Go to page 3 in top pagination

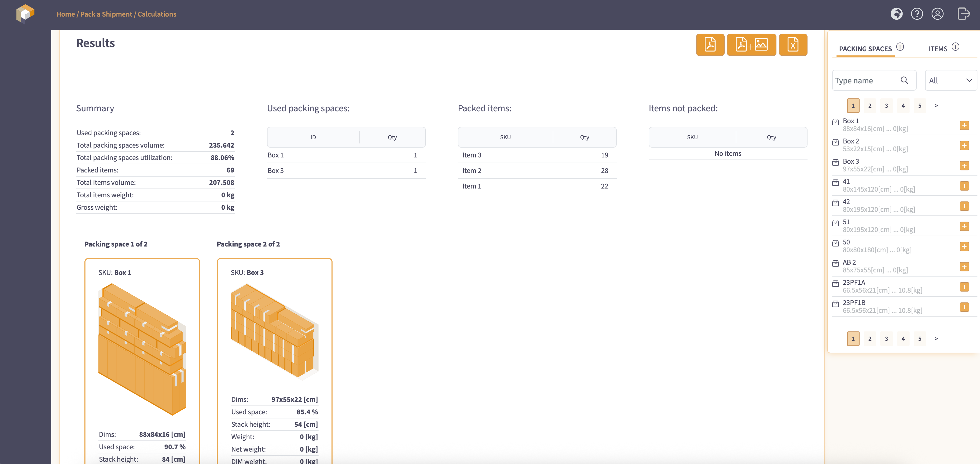coord(886,106)
